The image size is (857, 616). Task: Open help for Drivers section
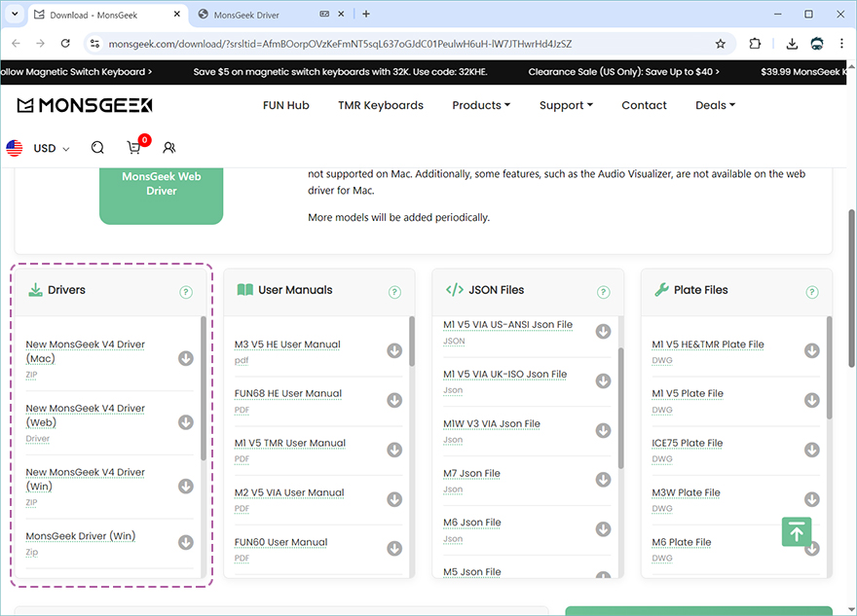click(186, 292)
